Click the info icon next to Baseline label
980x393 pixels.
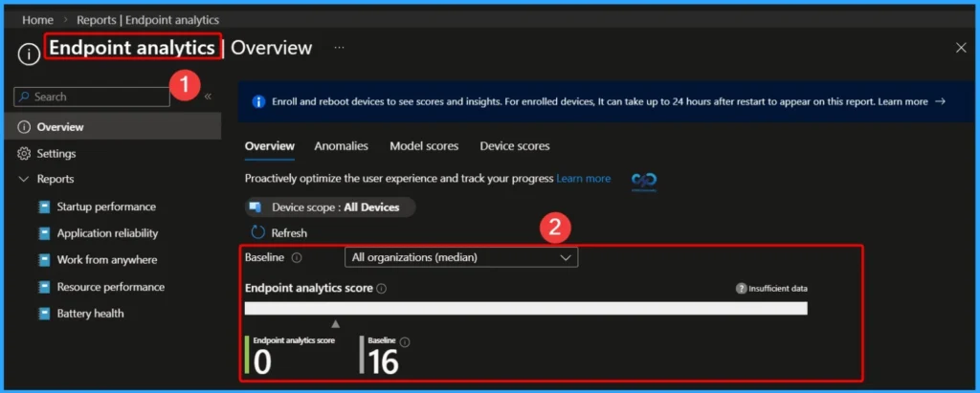pyautogui.click(x=297, y=257)
